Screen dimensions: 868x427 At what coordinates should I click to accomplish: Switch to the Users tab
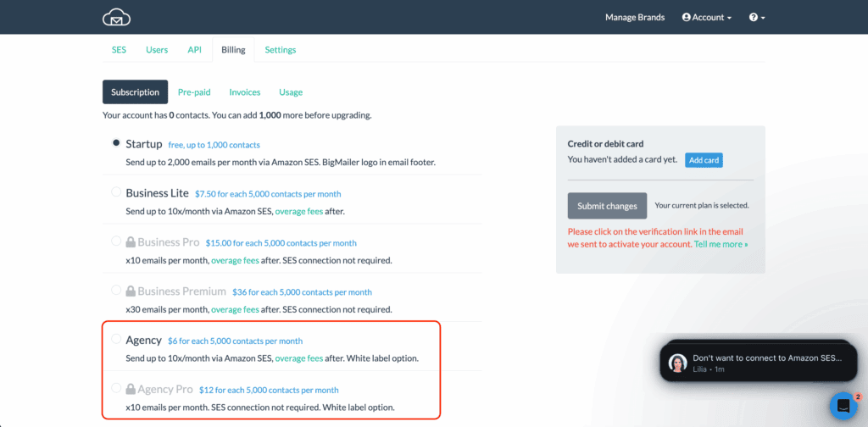[157, 50]
